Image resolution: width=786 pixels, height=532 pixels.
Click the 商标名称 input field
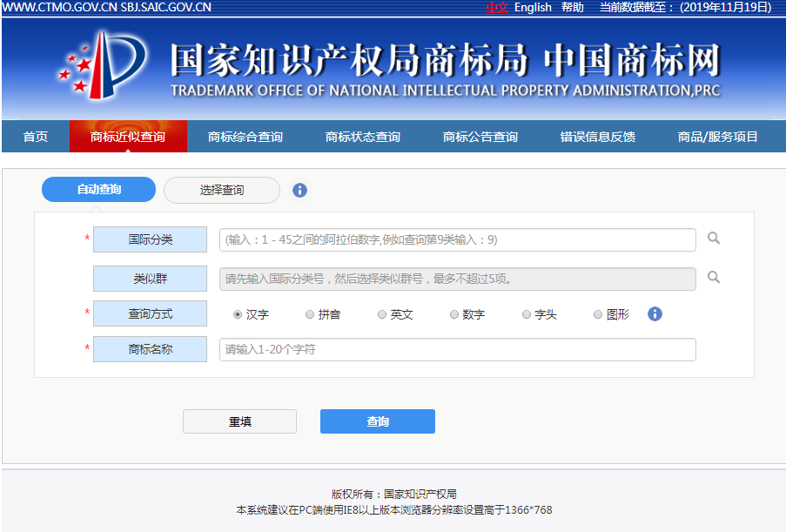[x=457, y=349]
